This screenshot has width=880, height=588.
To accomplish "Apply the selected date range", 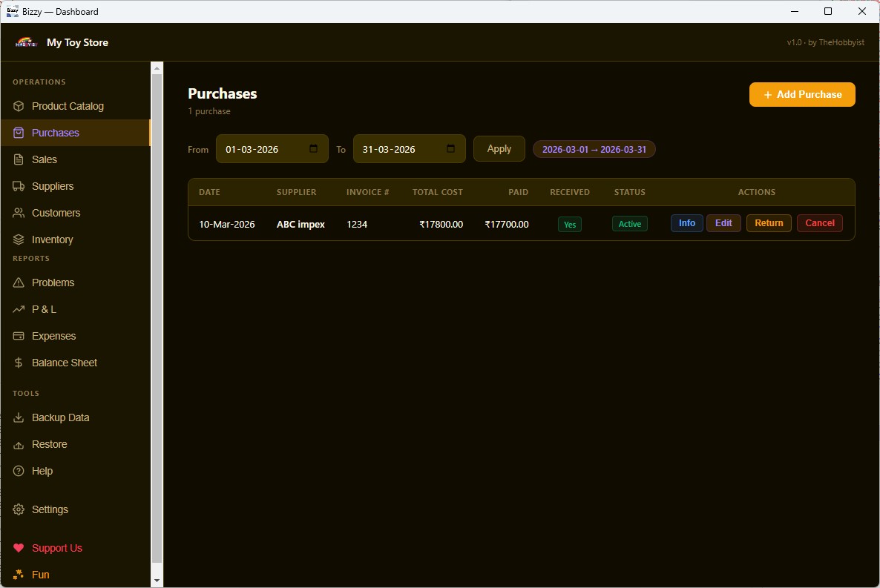I will coord(499,149).
